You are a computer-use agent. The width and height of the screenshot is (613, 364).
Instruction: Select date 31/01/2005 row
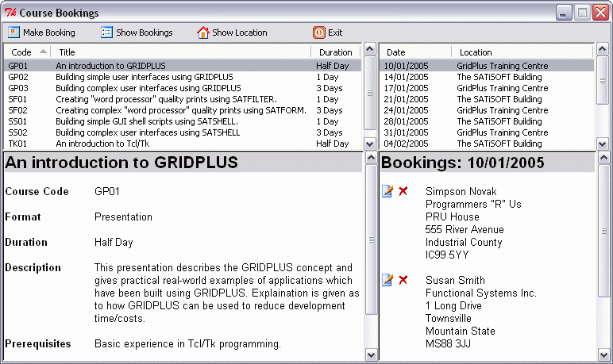pos(487,132)
